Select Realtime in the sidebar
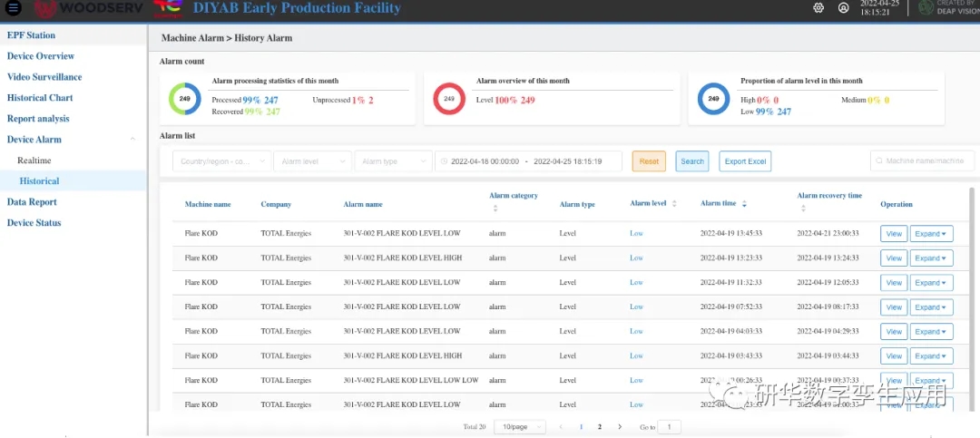Viewport: 980px width, 438px height. tap(34, 161)
